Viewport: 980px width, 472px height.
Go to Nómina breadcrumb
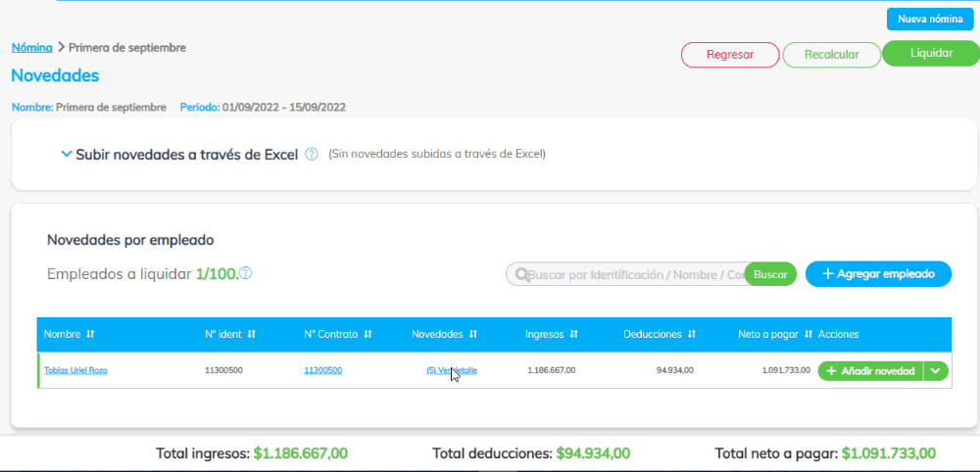pos(31,47)
